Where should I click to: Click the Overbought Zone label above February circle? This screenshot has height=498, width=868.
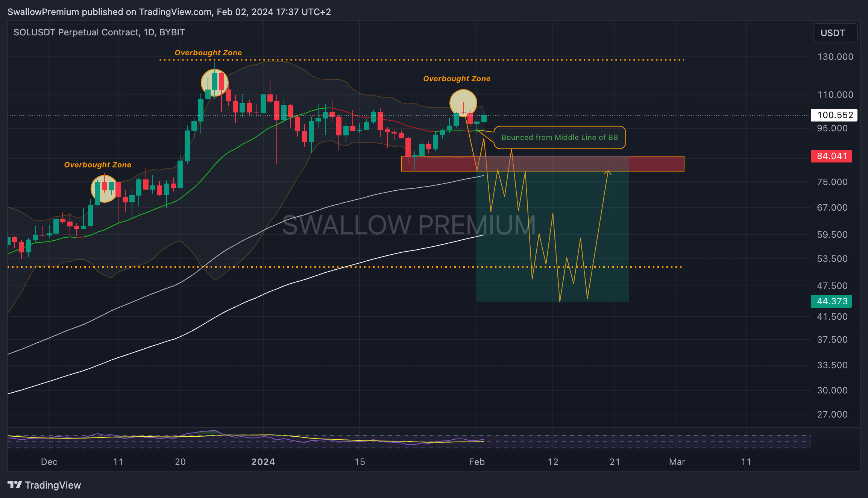pos(457,79)
